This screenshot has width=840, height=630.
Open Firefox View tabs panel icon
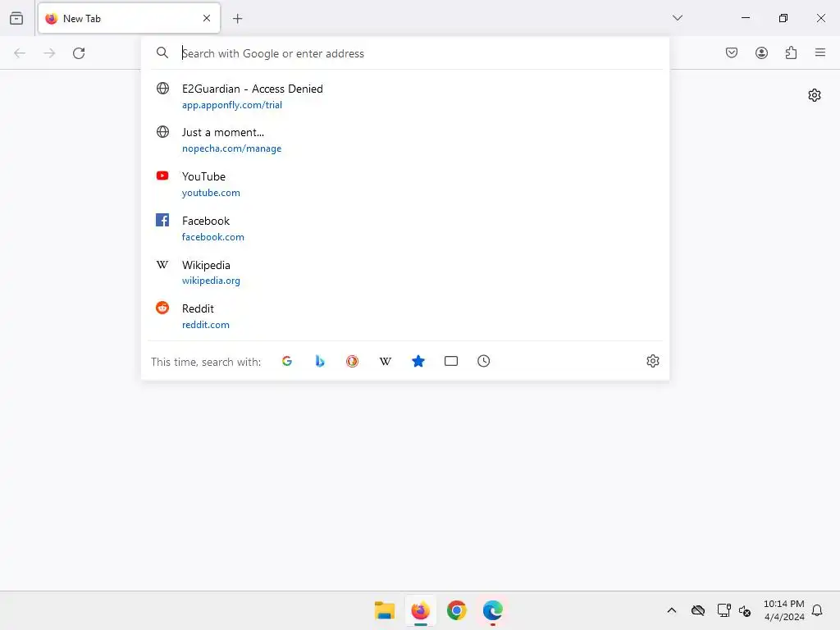pos(16,18)
